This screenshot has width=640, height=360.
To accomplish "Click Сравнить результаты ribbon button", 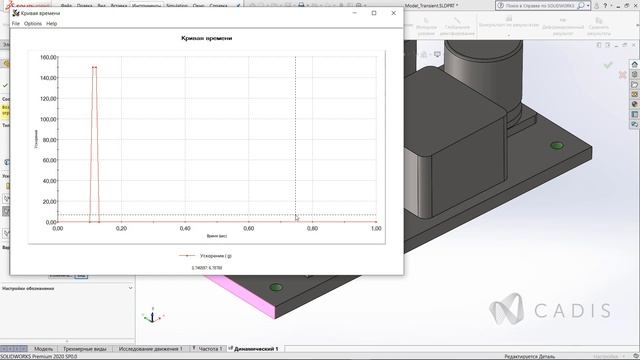I will pos(599,27).
